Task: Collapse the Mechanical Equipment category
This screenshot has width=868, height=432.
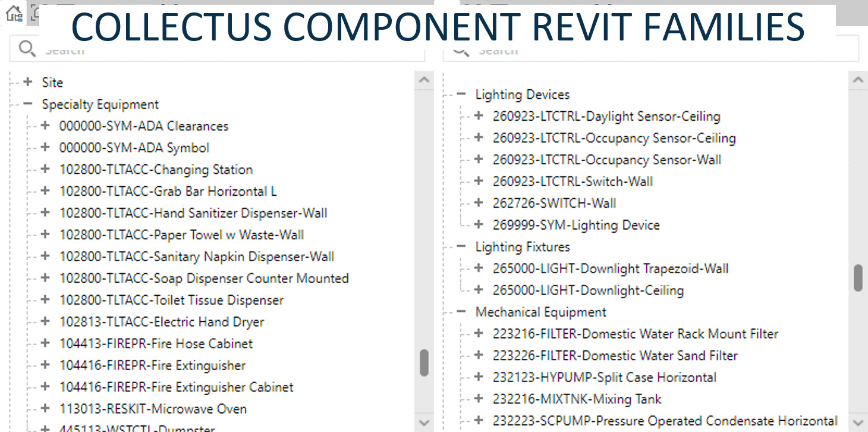Action: (461, 312)
